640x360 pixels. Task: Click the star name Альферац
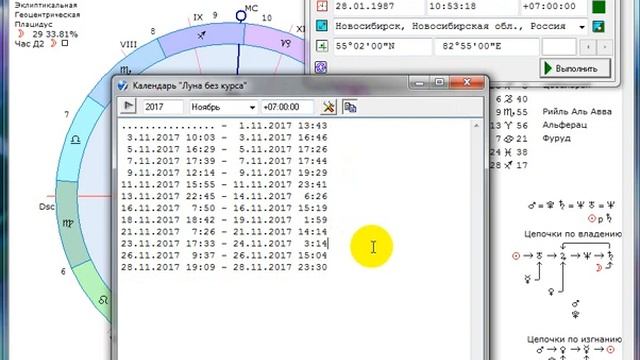[x=564, y=125]
